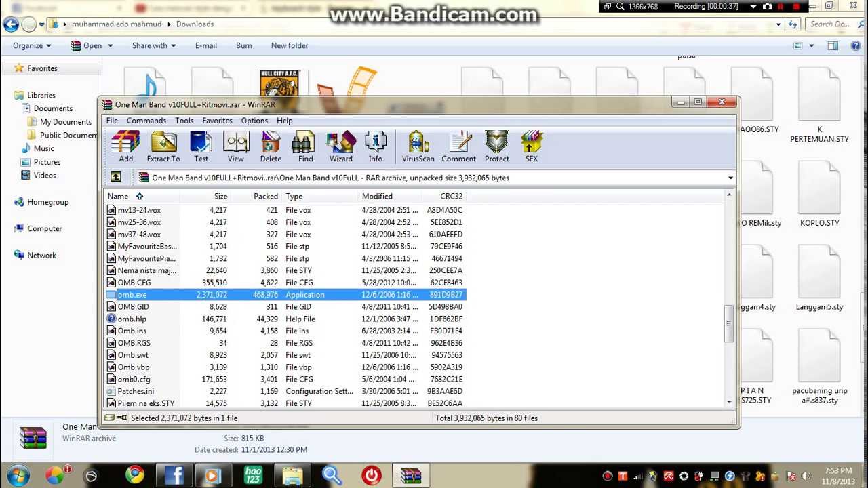868x488 pixels.
Task: Select the OMB.CFG file row
Action: point(285,283)
